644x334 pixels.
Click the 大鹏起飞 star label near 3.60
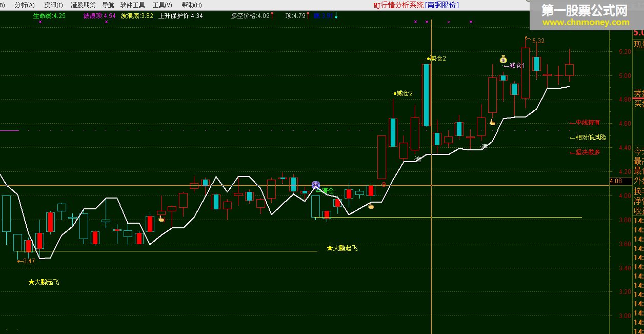(343, 248)
